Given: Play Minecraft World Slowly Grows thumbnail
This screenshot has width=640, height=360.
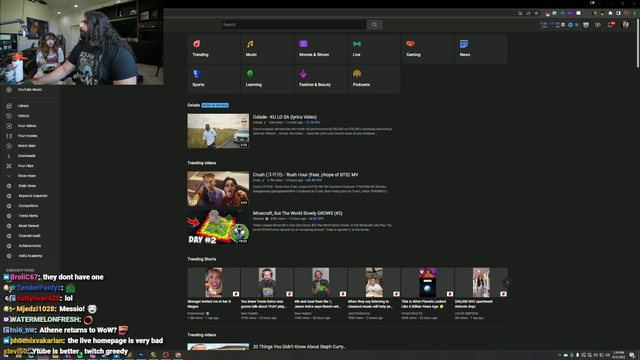Looking at the screenshot, I should coord(218,227).
